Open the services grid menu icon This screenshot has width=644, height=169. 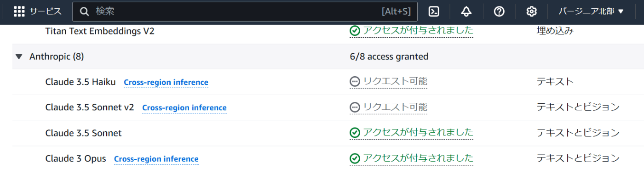(19, 11)
